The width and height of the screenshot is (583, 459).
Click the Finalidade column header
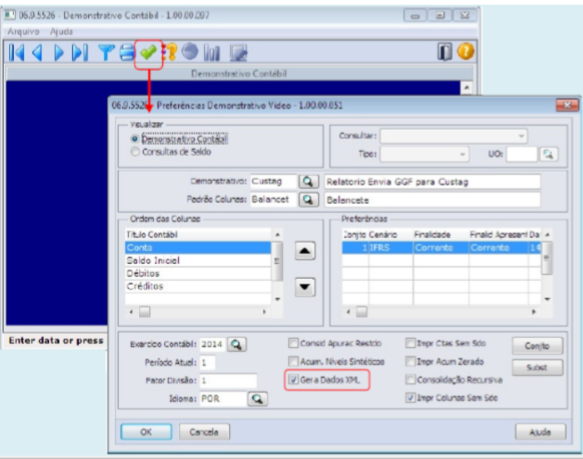(x=441, y=235)
